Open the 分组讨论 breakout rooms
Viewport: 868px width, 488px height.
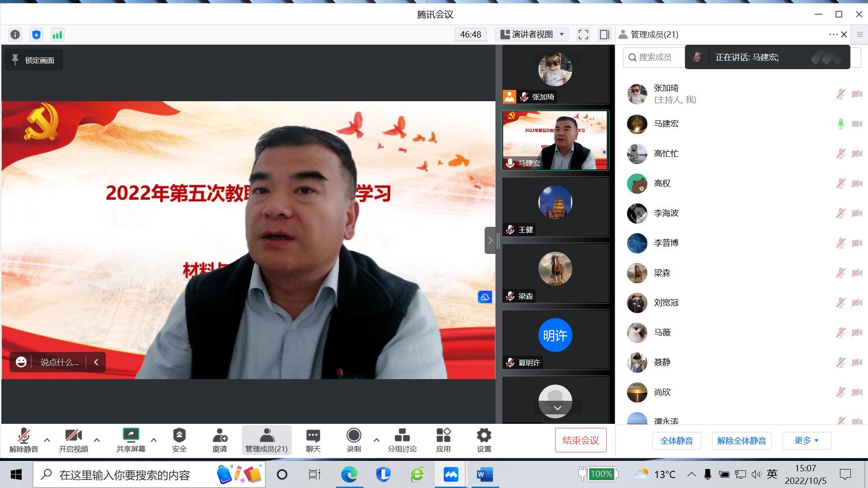tap(402, 440)
